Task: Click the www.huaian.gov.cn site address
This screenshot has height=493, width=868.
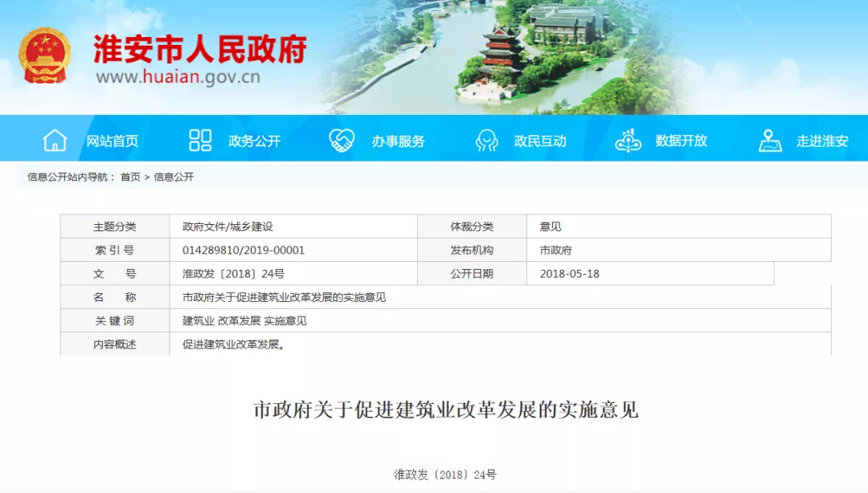Action: 178,76
